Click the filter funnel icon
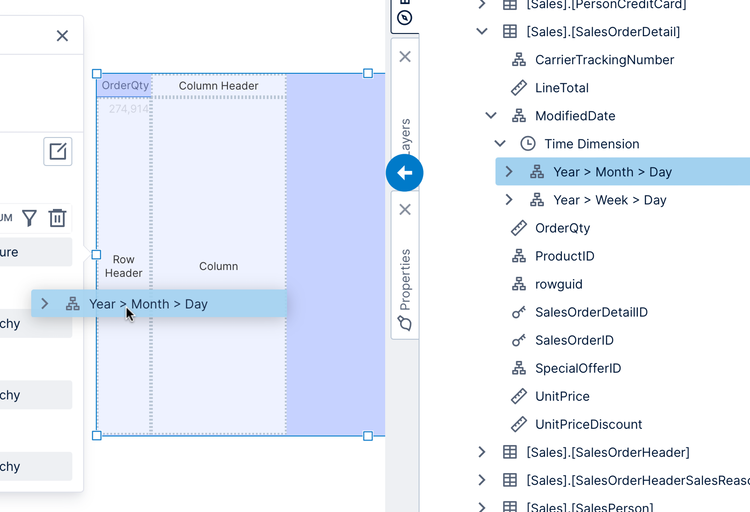The image size is (750, 512). [30, 217]
